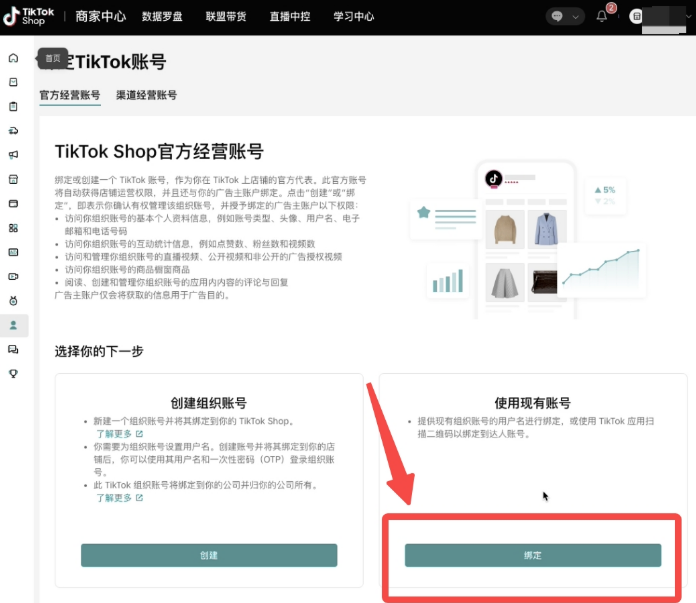Image resolution: width=696 pixels, height=603 pixels.
Task: Open the 直播中控 menu
Action: [290, 16]
